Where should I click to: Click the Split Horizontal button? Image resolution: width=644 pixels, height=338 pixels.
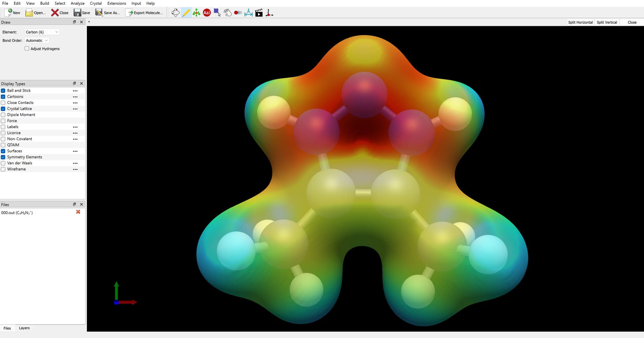pos(580,22)
